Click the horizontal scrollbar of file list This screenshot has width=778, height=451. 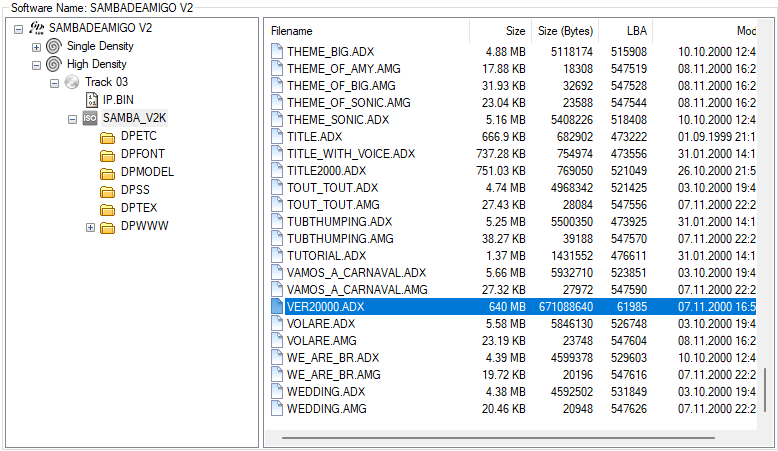click(498, 438)
